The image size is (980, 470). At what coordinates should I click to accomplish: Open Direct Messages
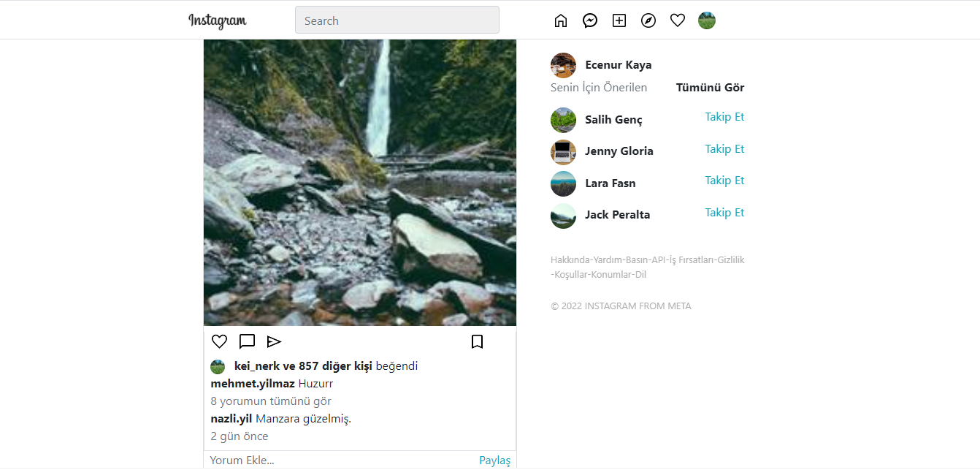pyautogui.click(x=590, y=20)
